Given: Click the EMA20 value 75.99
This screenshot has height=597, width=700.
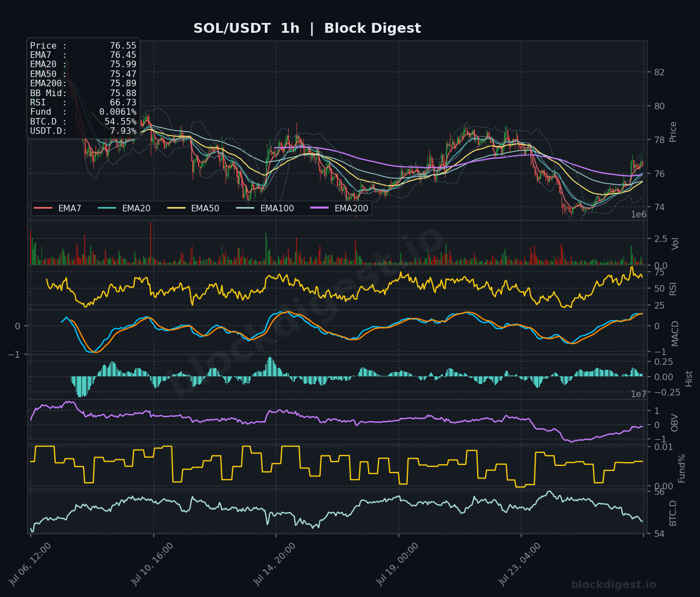Looking at the screenshot, I should pyautogui.click(x=123, y=64).
